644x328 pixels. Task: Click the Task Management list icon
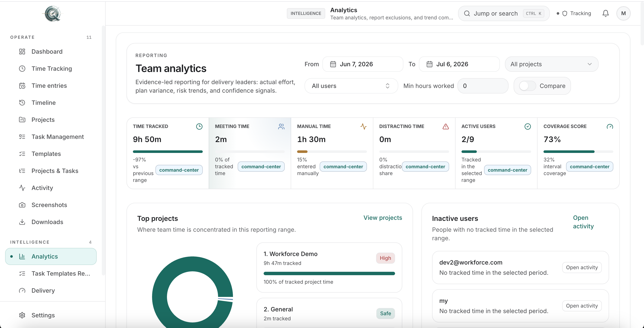pyautogui.click(x=22, y=137)
